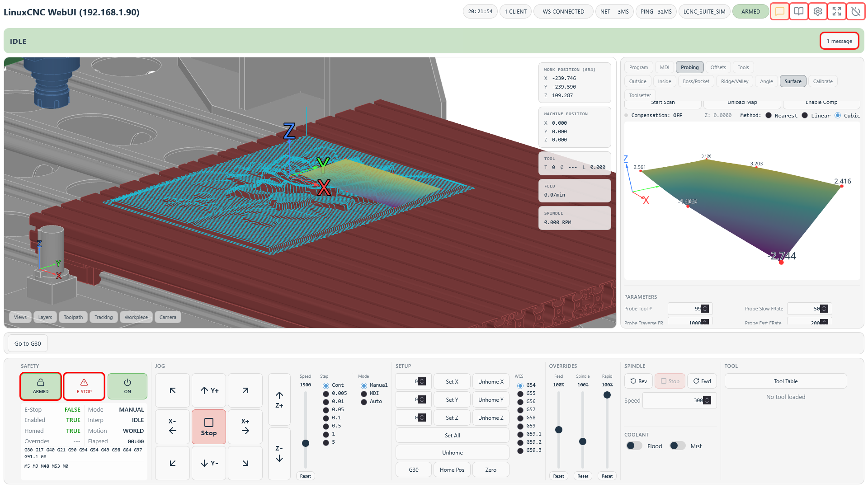Open settings gear icon

(x=818, y=11)
